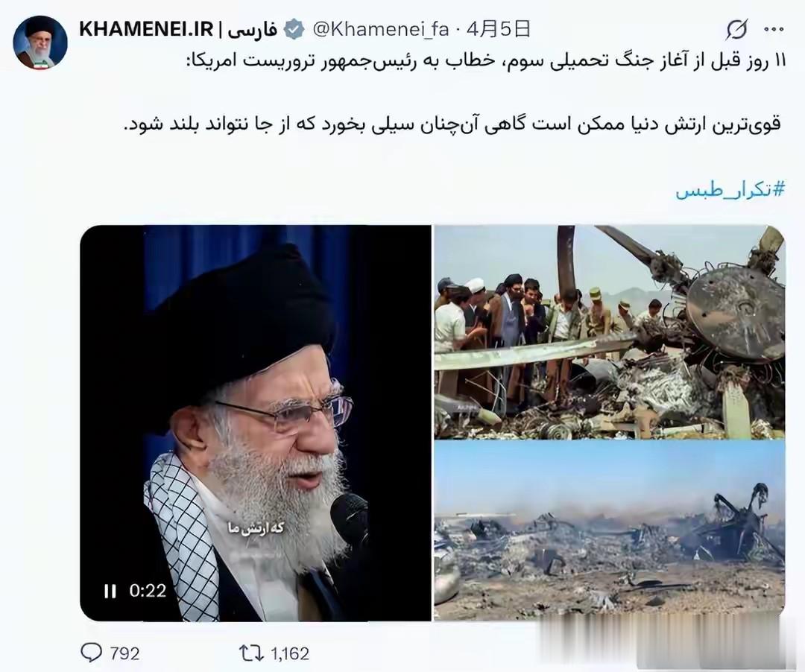Open the hashtag #تکرار_طبس
Image resolution: width=805 pixels, height=672 pixels.
[x=730, y=190]
